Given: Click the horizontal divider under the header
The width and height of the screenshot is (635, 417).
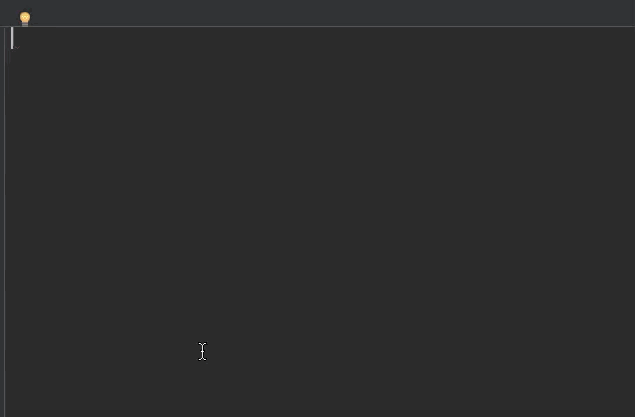Looking at the screenshot, I should 318,27.
